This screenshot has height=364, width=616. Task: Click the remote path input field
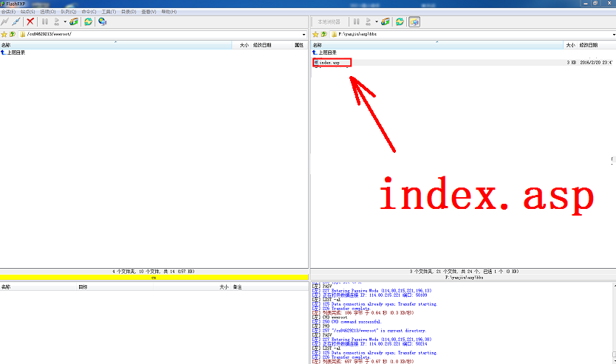coord(162,35)
